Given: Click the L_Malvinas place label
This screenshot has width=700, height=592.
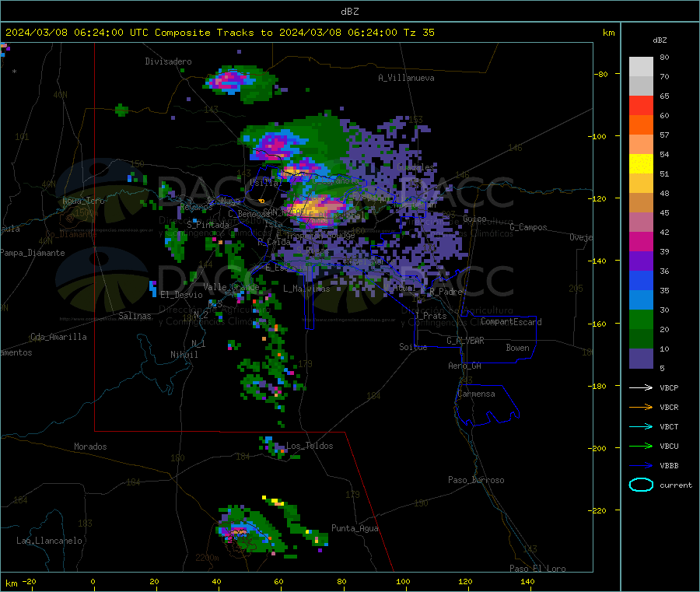Looking at the screenshot, I should point(306,289).
